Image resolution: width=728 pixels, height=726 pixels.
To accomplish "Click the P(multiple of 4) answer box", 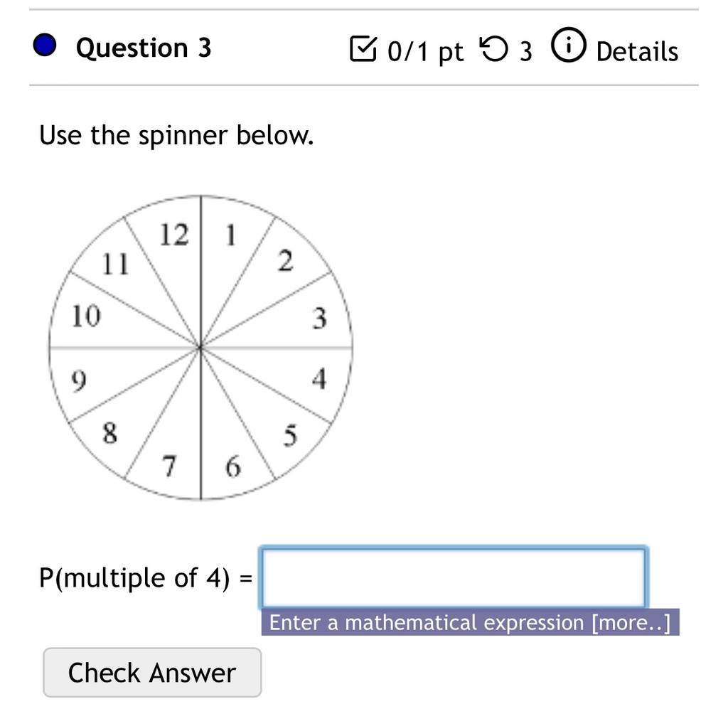I will [453, 577].
